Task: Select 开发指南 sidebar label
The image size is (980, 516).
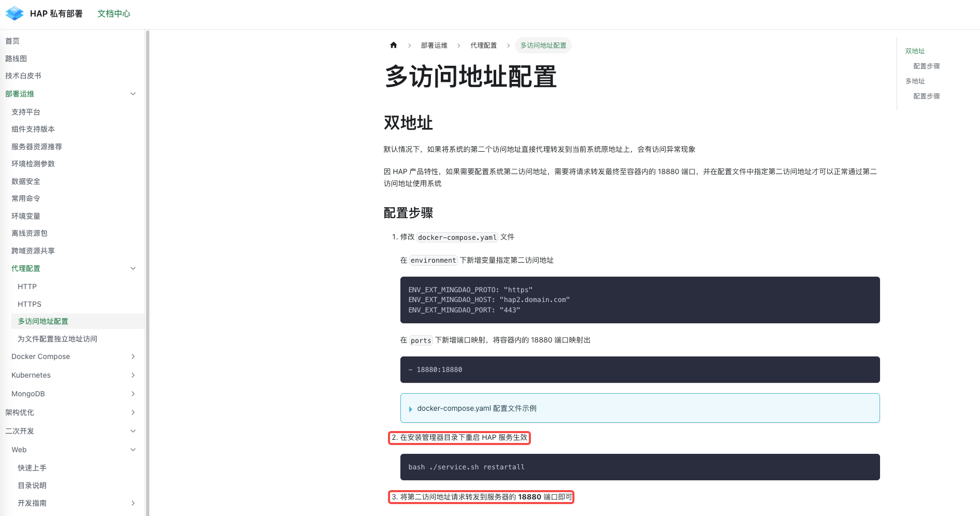Action: 32,503
